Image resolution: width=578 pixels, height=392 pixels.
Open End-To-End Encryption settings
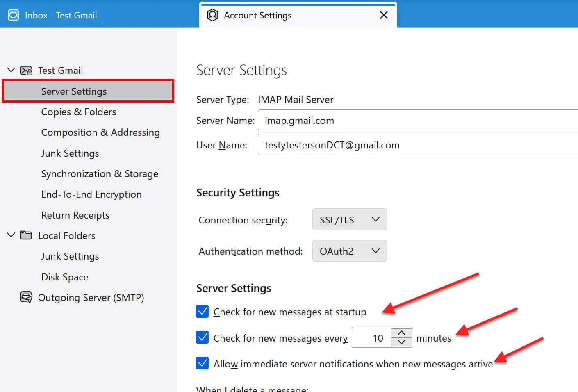pos(91,194)
